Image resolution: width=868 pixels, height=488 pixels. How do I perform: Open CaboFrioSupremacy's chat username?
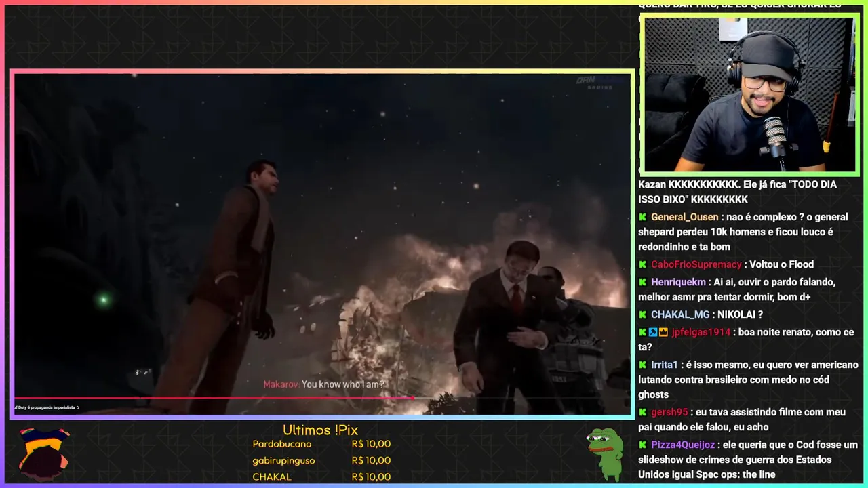pyautogui.click(x=696, y=264)
